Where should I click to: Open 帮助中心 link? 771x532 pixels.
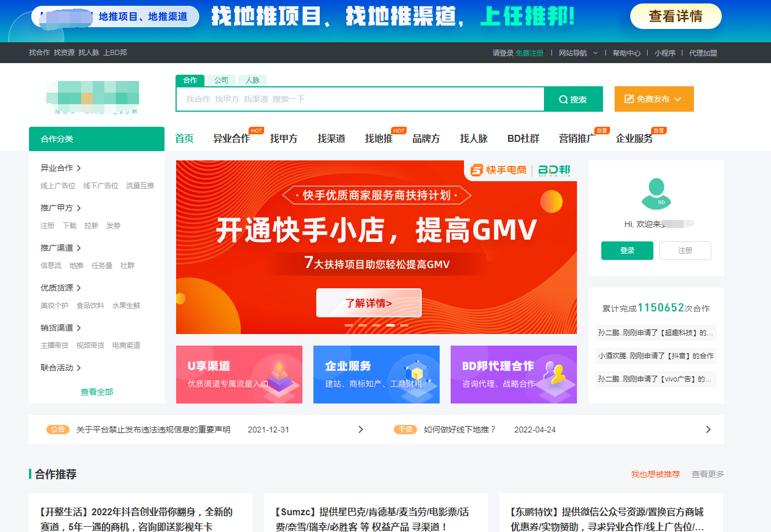coord(627,53)
